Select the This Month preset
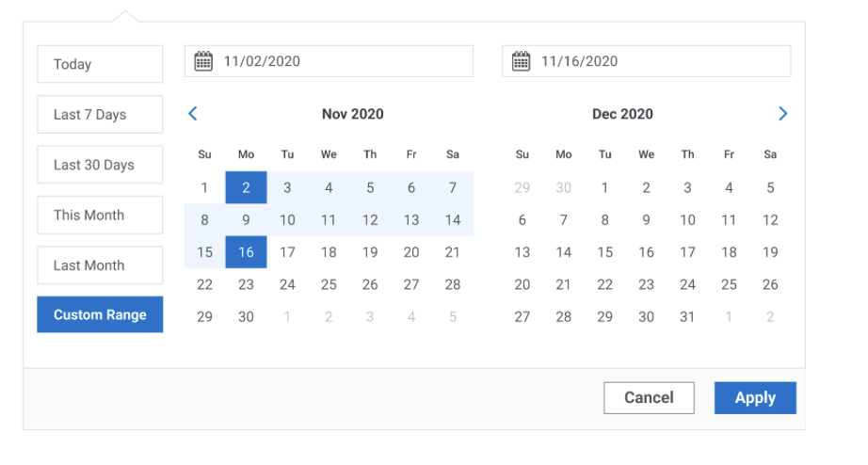868x465 pixels. click(100, 215)
